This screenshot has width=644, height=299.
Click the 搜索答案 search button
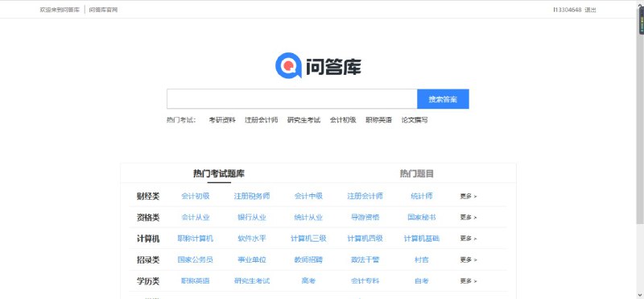pyautogui.click(x=443, y=99)
